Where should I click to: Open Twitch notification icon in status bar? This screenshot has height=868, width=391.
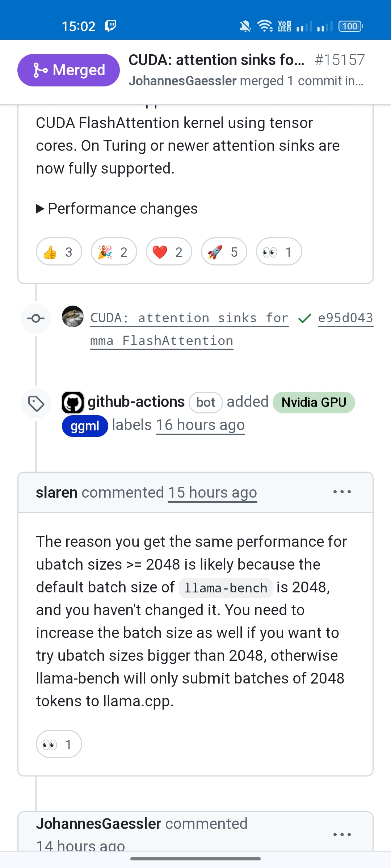pyautogui.click(x=110, y=26)
